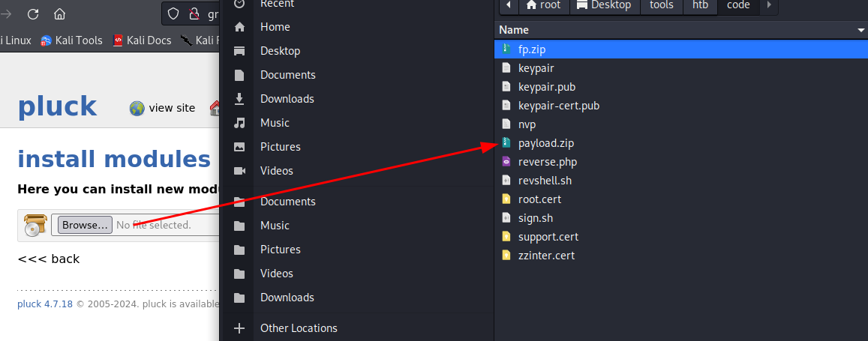Click the Downloads sidebar download icon

(x=239, y=99)
